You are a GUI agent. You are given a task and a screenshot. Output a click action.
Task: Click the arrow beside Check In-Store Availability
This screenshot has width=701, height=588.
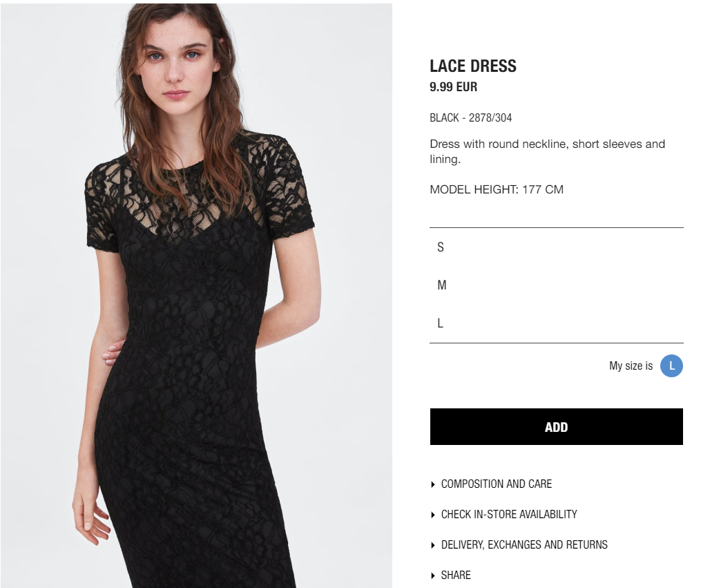[433, 515]
